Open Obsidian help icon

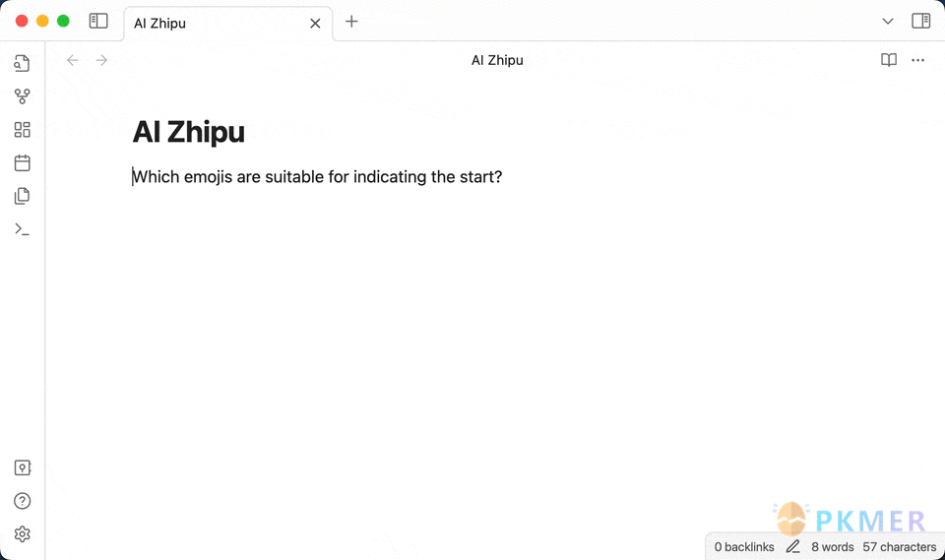(x=22, y=501)
